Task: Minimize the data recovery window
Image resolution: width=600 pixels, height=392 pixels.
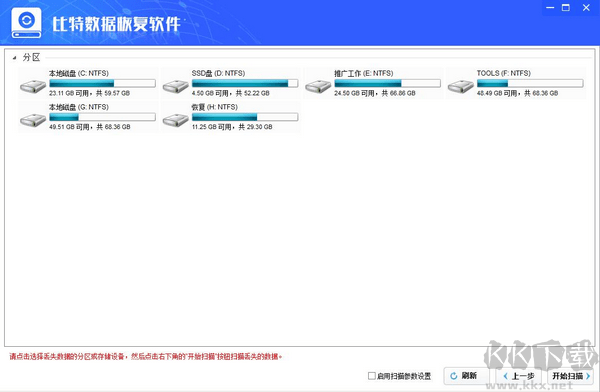Action: [550, 8]
